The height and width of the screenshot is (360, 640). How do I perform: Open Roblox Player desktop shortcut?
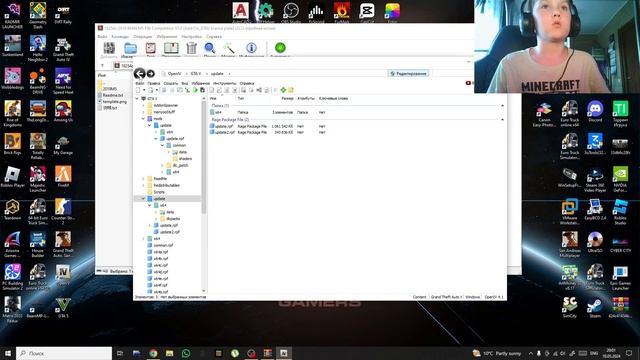pos(12,177)
